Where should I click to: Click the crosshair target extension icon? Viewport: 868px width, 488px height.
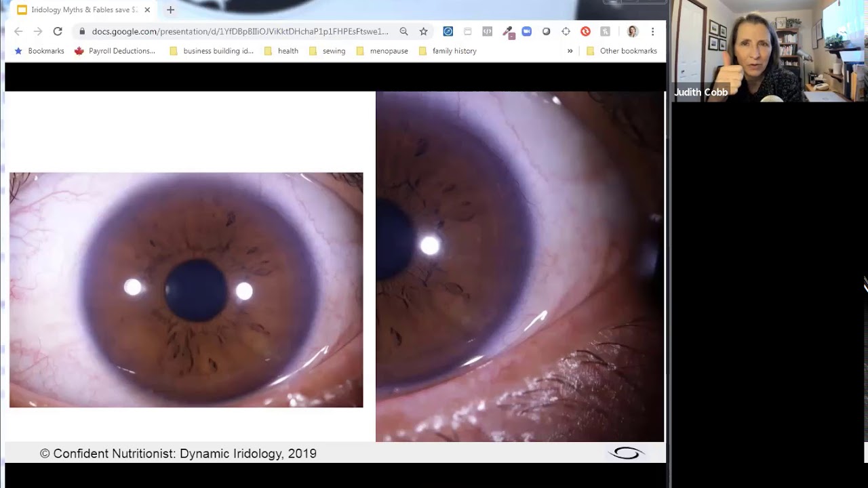pyautogui.click(x=566, y=31)
